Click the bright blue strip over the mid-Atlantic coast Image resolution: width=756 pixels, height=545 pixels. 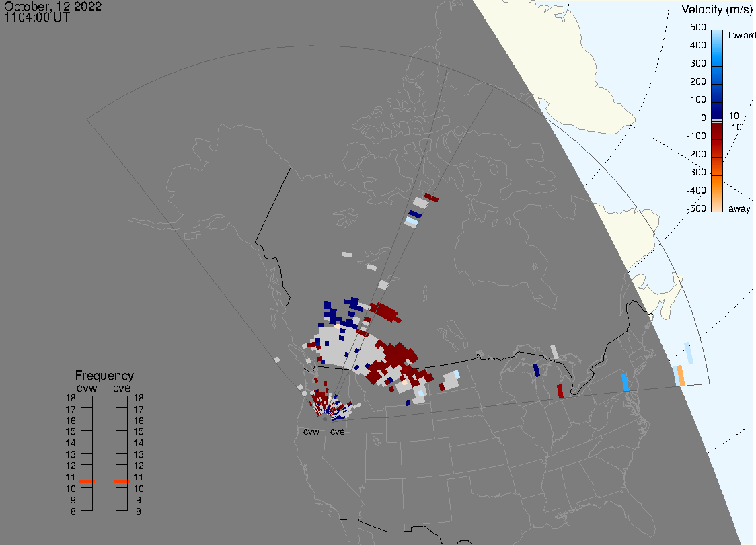point(626,382)
